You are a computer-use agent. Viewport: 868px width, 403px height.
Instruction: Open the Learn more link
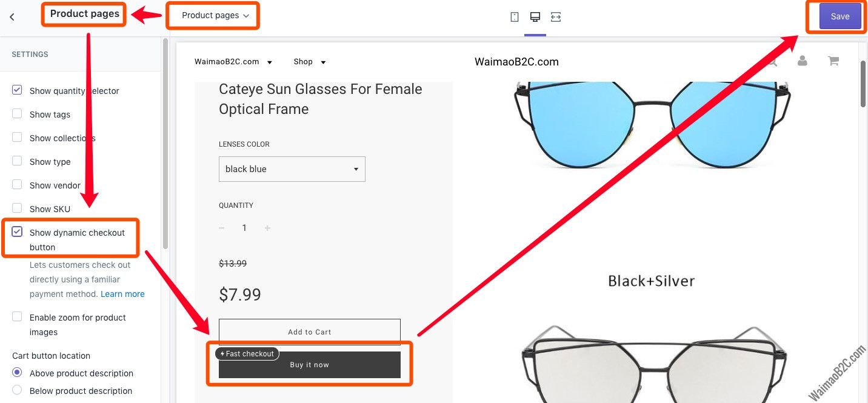point(122,293)
